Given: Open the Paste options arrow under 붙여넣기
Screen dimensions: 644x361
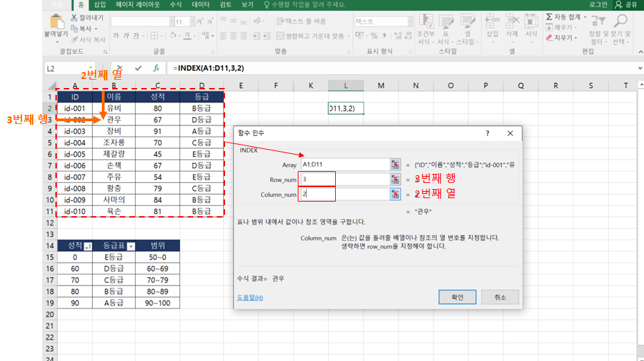Looking at the screenshot, I should [56, 42].
